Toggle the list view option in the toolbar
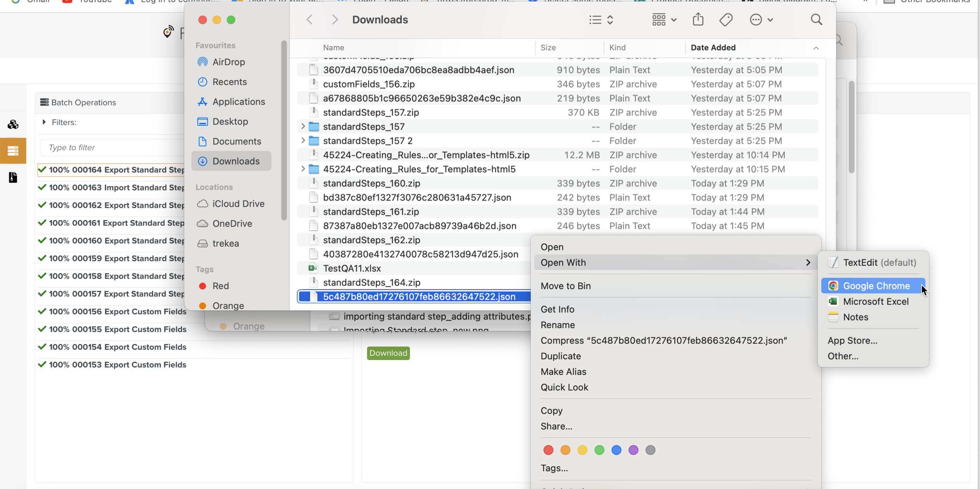 (x=594, y=19)
